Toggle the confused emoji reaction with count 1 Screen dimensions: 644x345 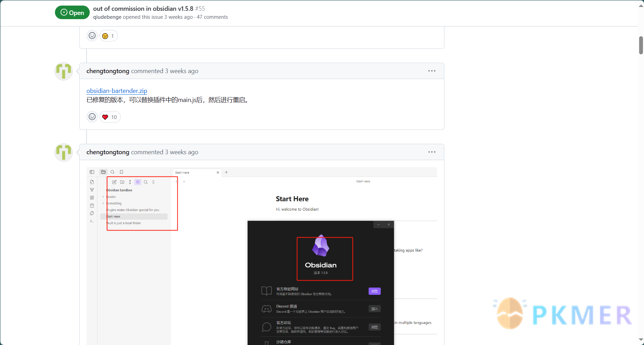click(108, 36)
